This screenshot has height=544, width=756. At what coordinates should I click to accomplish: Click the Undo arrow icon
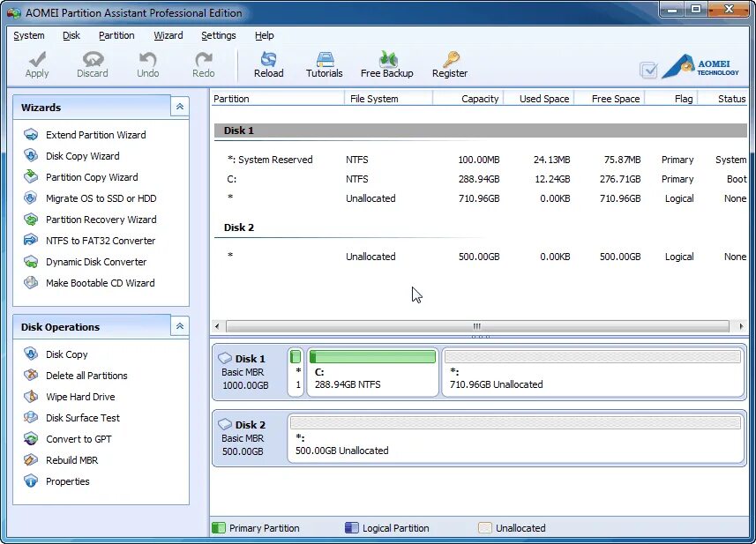(x=147, y=59)
